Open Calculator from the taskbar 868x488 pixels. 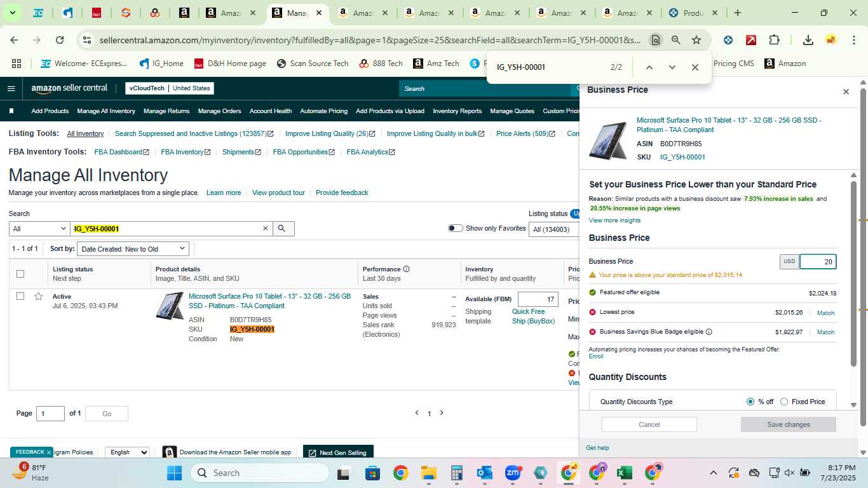(x=456, y=473)
